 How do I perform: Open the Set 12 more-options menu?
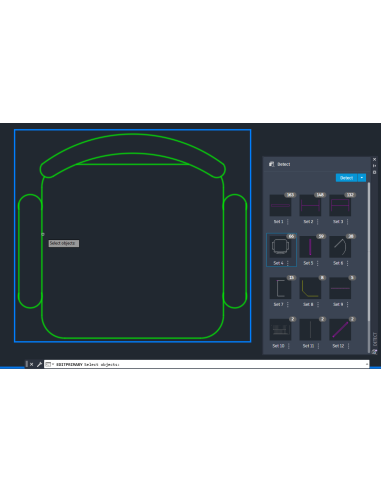349,346
